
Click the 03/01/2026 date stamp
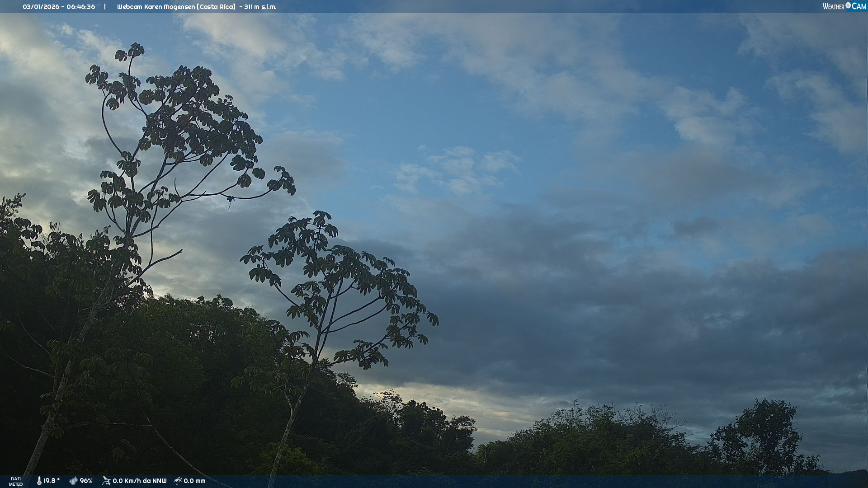(41, 7)
